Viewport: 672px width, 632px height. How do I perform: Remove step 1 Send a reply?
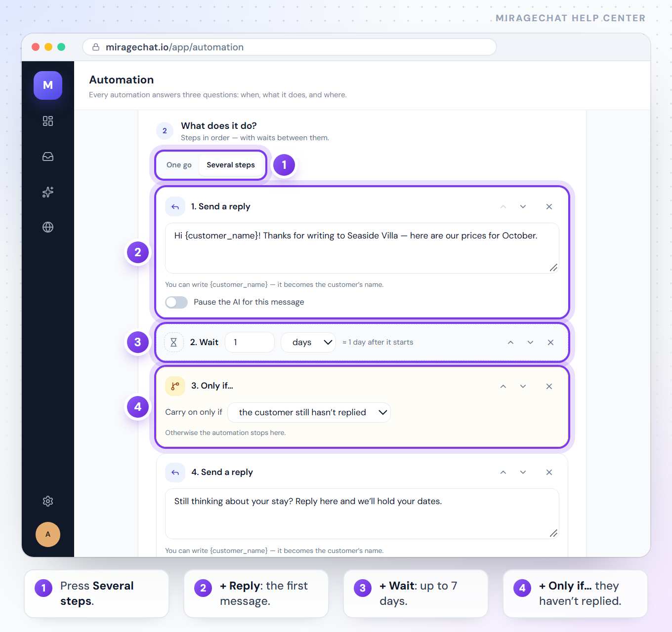tap(549, 207)
